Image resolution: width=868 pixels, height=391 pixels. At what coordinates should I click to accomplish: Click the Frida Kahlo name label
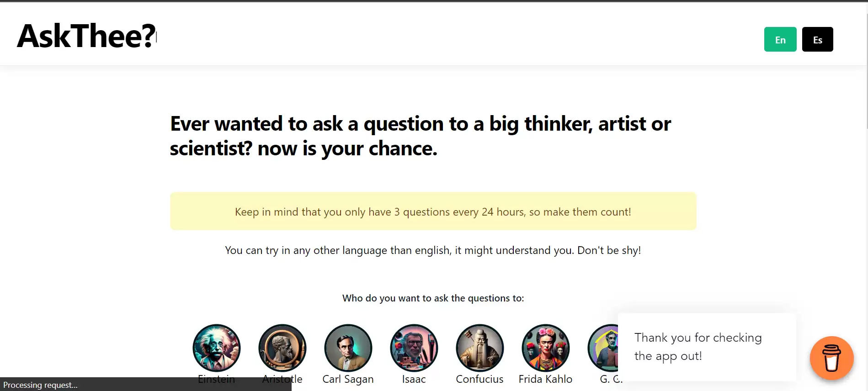click(x=545, y=379)
